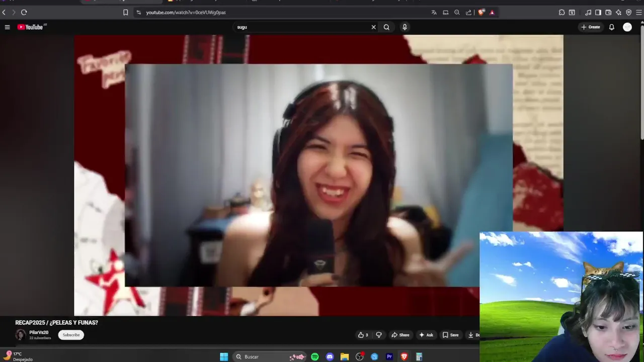Open video title 'RECAP2025 / ¿PELEAS Y FUNAS?'
The height and width of the screenshot is (362, 644).
click(x=57, y=323)
